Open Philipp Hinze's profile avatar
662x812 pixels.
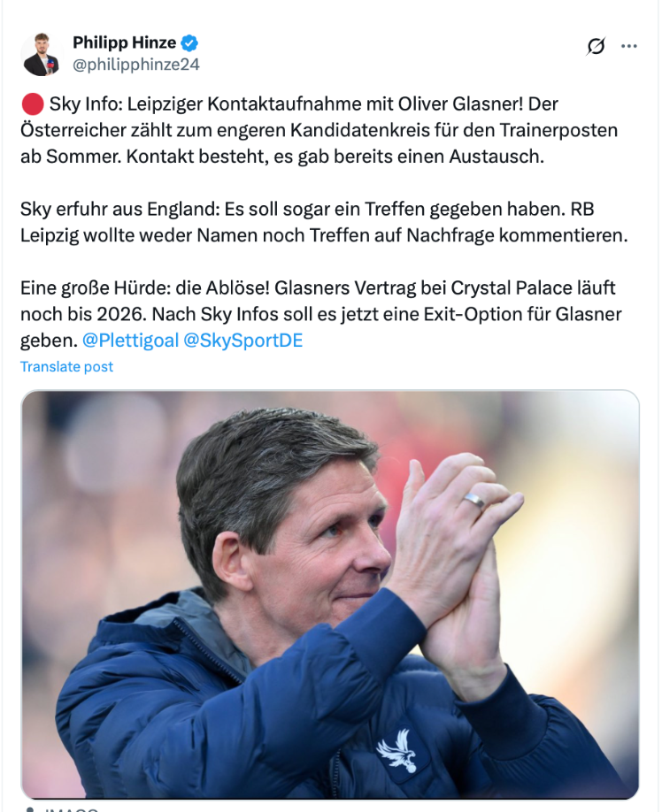coord(41,54)
